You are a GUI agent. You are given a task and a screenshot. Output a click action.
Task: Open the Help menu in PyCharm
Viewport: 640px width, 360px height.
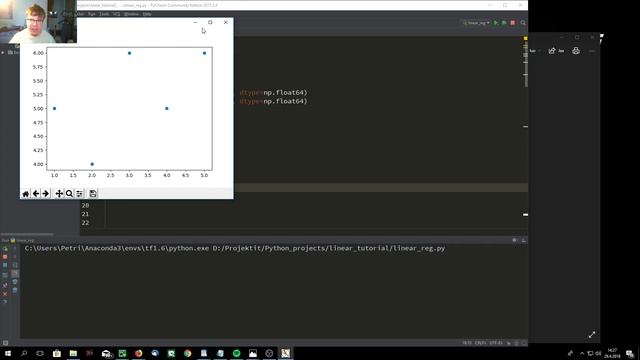pyautogui.click(x=147, y=14)
